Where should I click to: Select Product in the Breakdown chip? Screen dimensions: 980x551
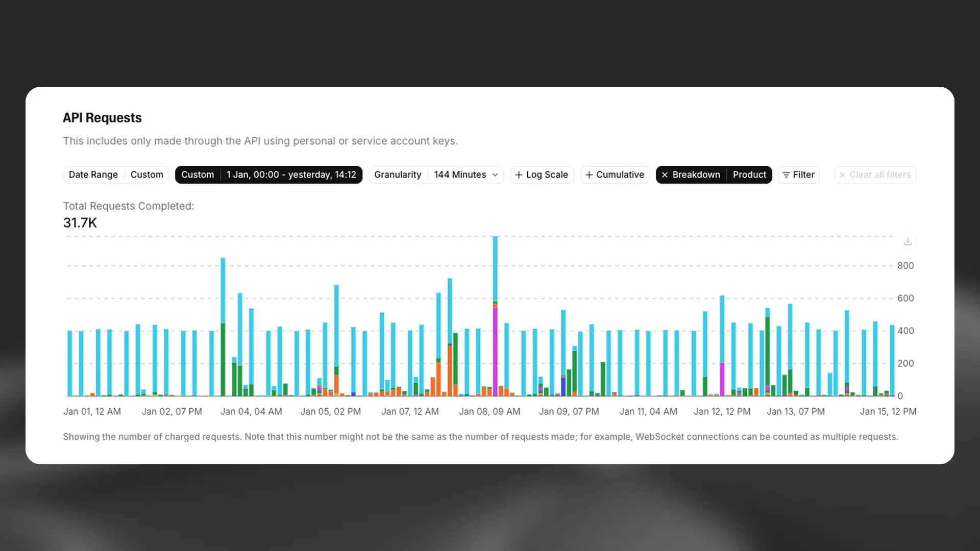749,174
